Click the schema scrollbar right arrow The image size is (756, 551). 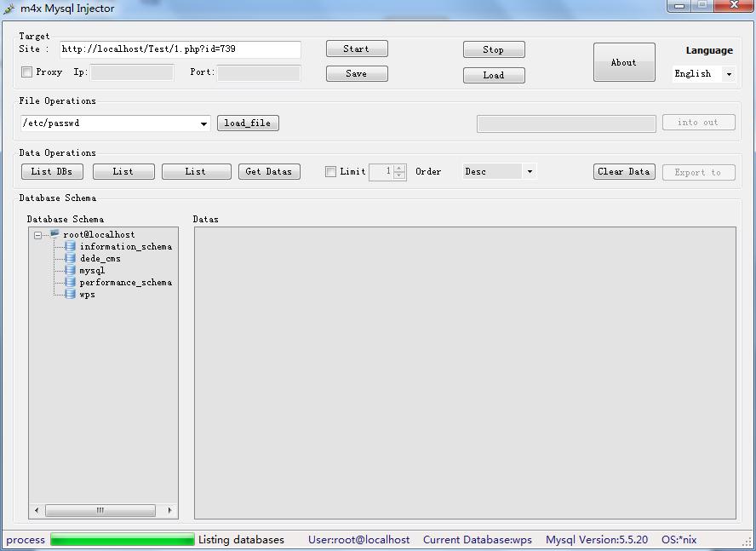point(169,510)
